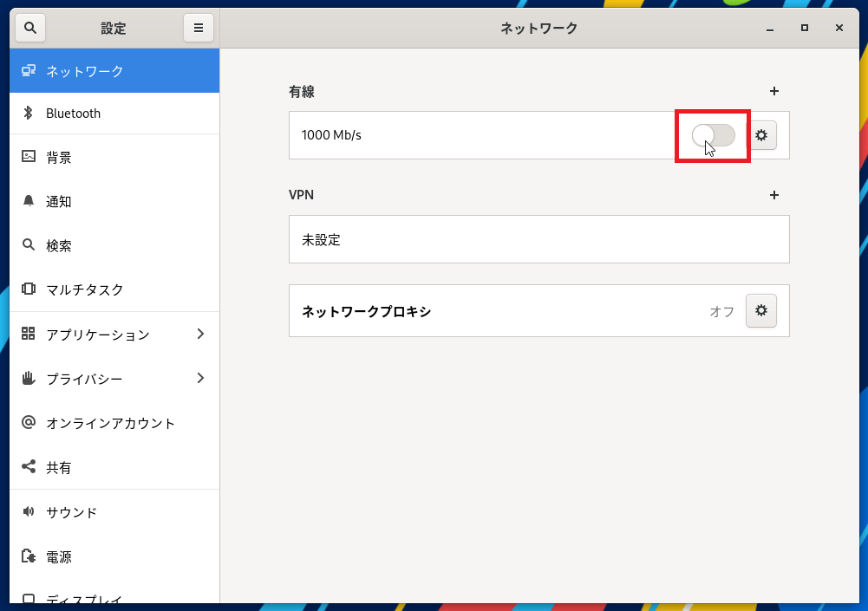Expand the アプリケーション submenu chevron

click(x=200, y=334)
